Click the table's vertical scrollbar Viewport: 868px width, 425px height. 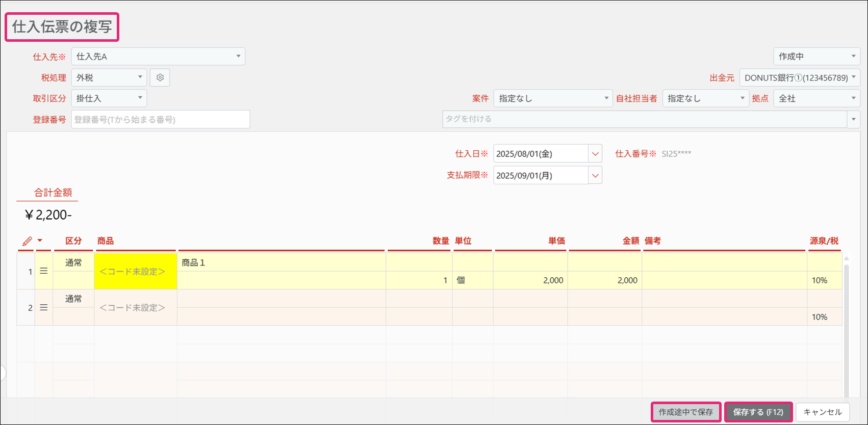coord(847,326)
